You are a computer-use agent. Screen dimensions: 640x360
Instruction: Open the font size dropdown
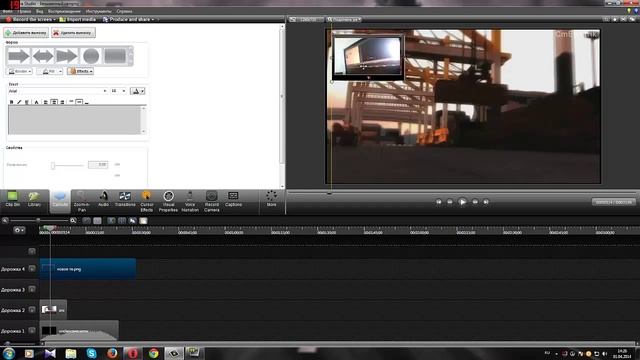pos(118,91)
